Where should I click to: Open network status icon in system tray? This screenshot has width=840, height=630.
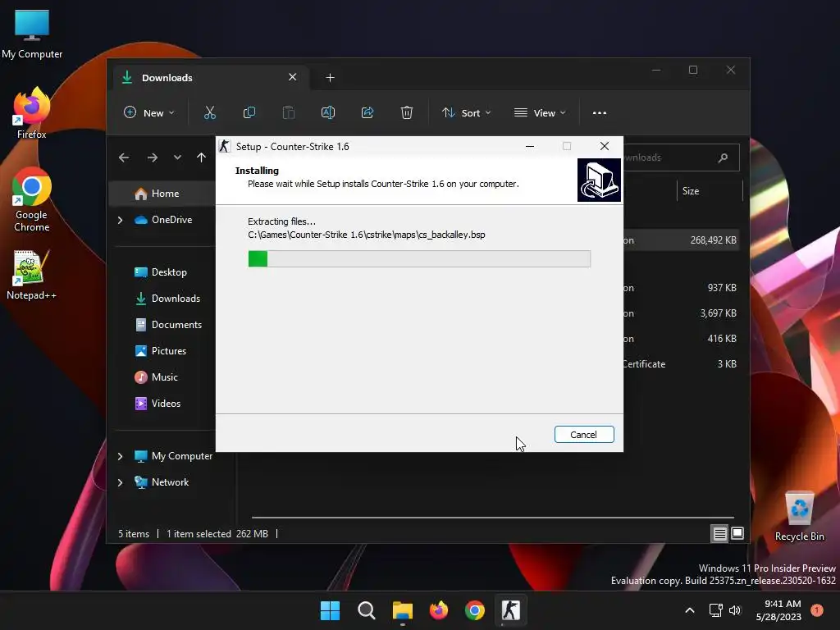[x=715, y=610]
